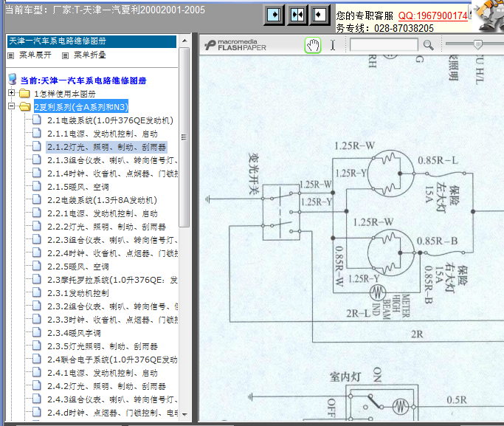This screenshot has width=504, height=426.
Task: Click the computer icon beside 当前 heading
Action: pyautogui.click(x=13, y=80)
